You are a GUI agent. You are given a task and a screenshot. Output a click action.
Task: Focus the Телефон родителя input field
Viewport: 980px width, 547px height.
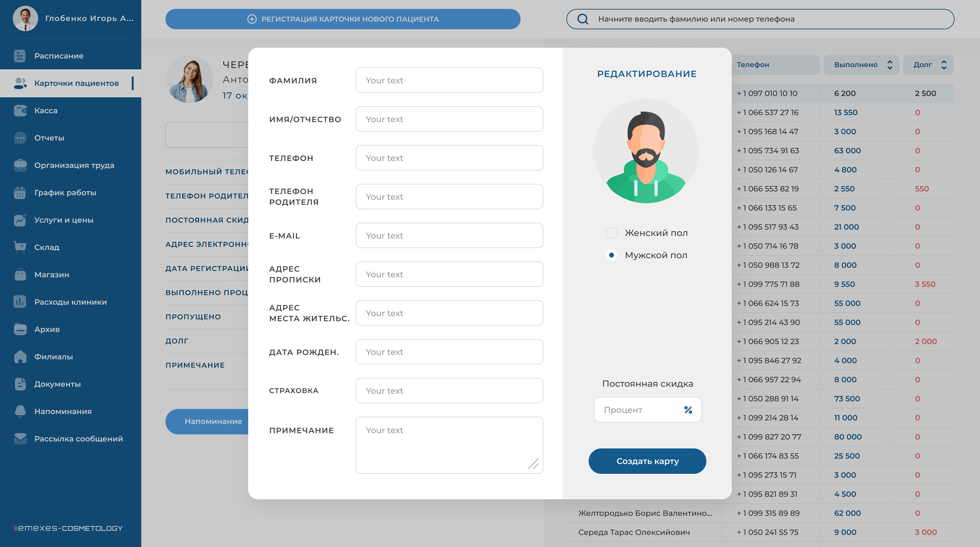tap(449, 197)
